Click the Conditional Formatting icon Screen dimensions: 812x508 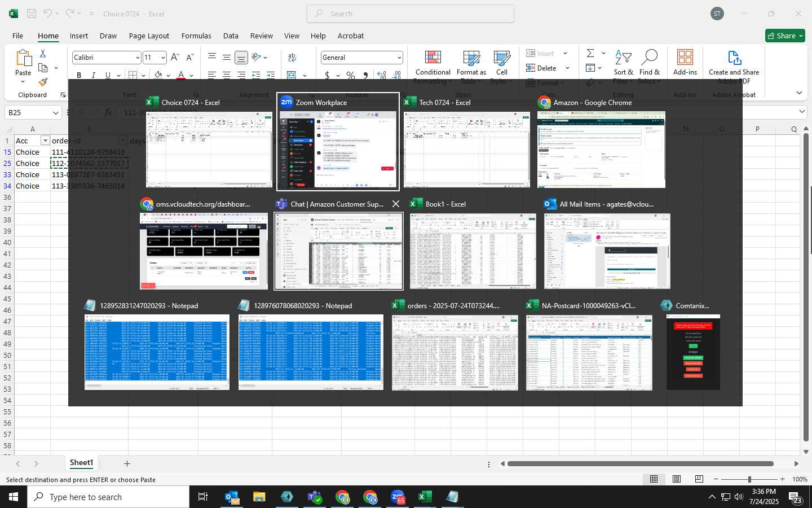433,58
